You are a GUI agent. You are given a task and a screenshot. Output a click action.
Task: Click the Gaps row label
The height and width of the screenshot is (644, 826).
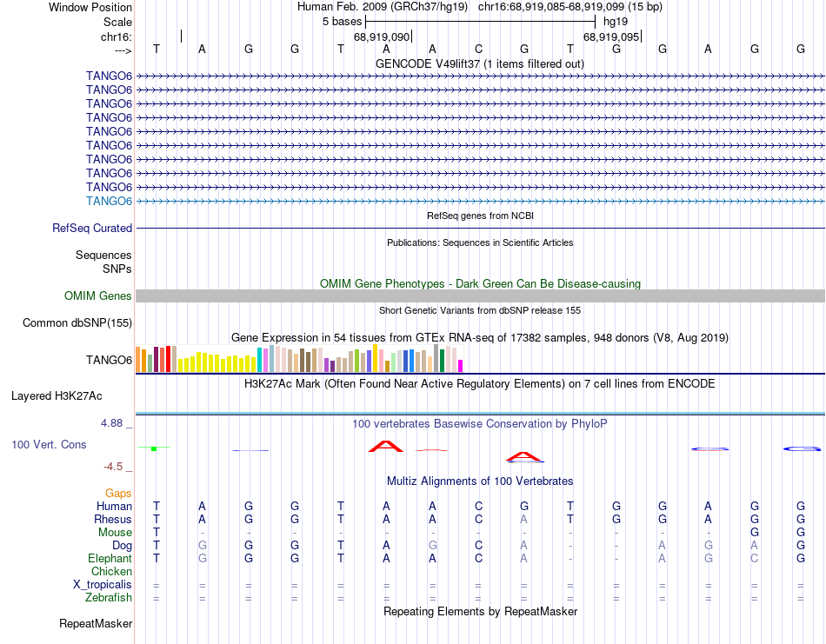[x=118, y=494]
